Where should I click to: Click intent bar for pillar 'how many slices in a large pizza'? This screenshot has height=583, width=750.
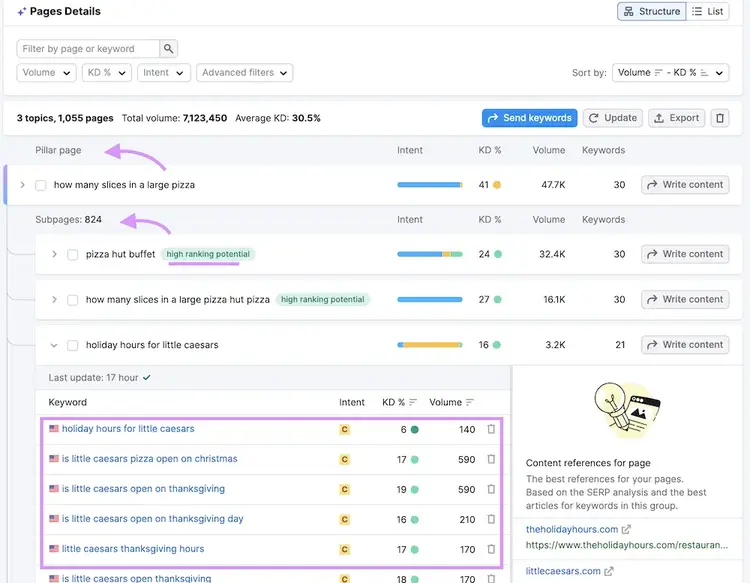pyautogui.click(x=430, y=185)
